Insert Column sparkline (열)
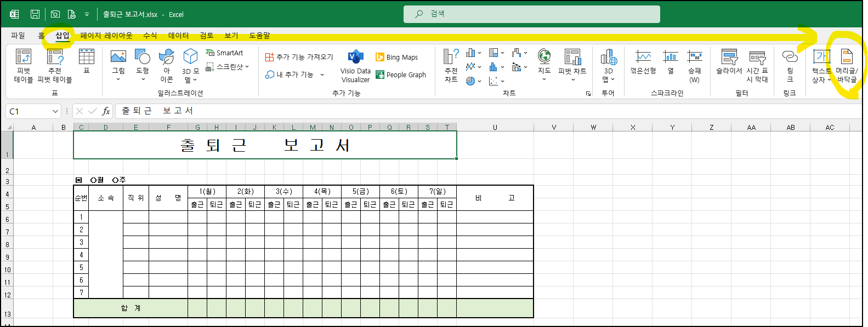Viewport: 868px width, 327px height. pyautogui.click(x=671, y=61)
